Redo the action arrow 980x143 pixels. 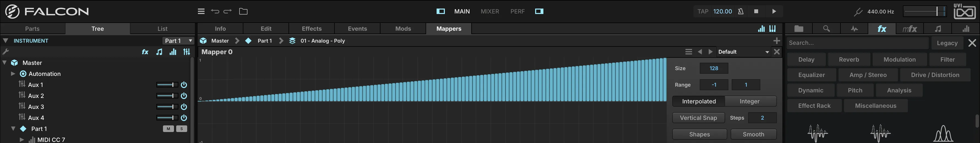click(227, 11)
